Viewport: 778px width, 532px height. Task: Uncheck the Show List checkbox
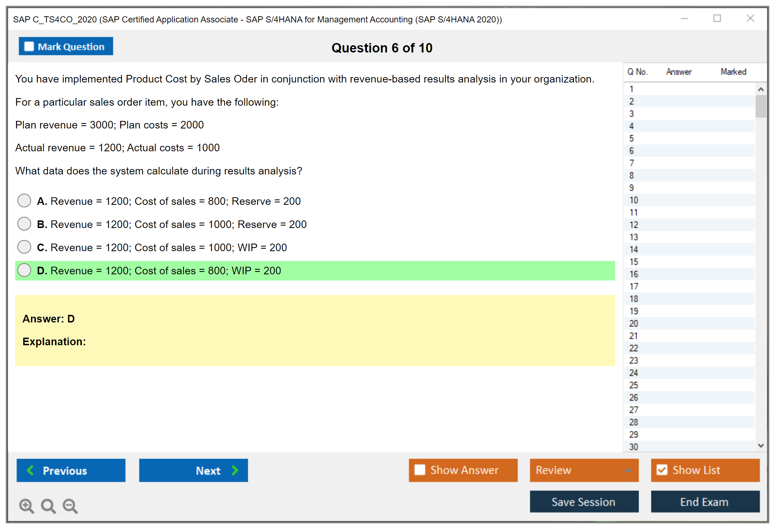pyautogui.click(x=662, y=470)
